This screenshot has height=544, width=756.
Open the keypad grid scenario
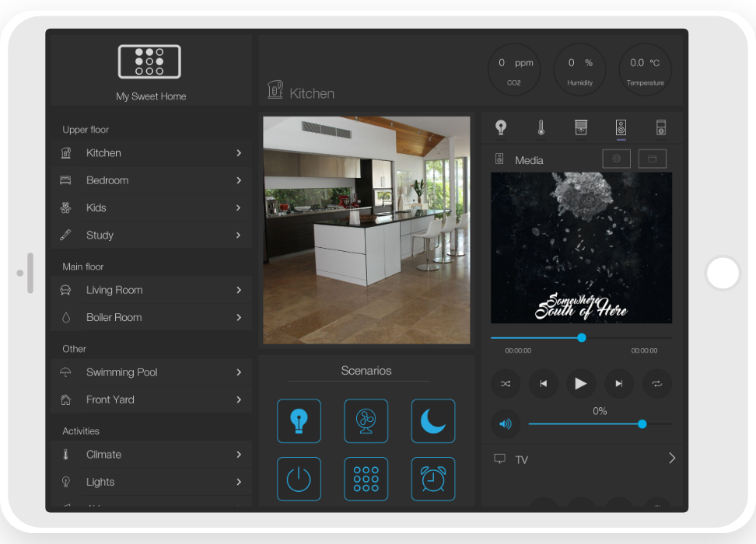366,479
